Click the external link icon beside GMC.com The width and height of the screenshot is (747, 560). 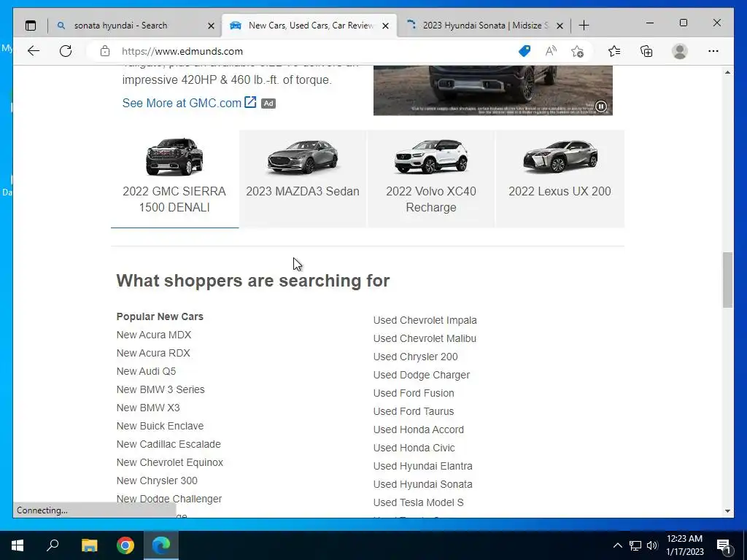point(250,102)
